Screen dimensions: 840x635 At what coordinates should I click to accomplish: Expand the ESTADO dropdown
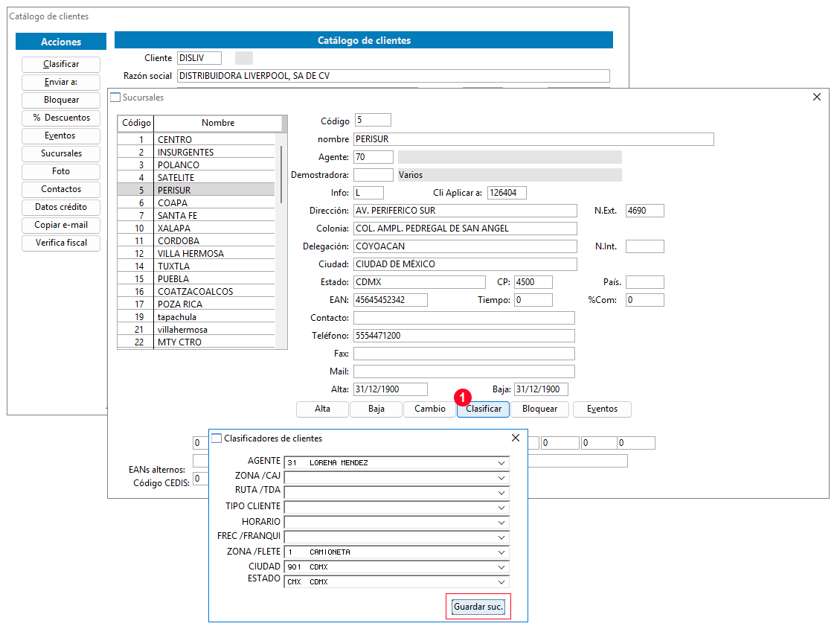(x=501, y=582)
